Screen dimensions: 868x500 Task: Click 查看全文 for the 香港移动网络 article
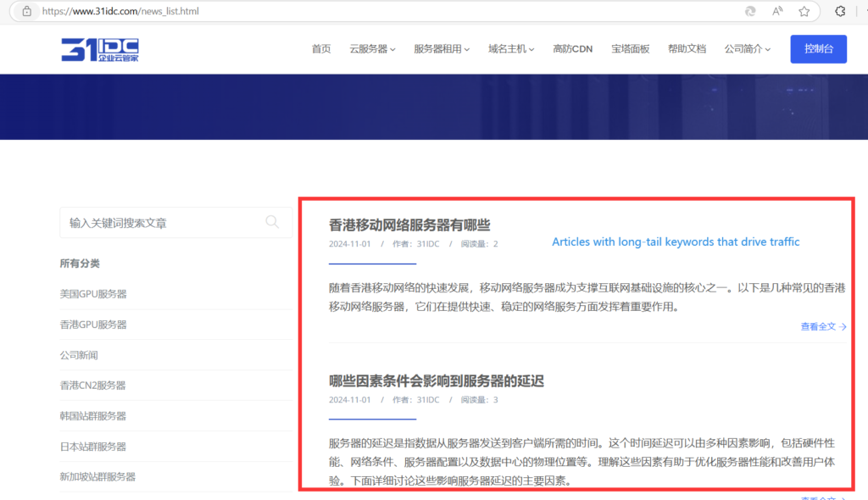(823, 326)
